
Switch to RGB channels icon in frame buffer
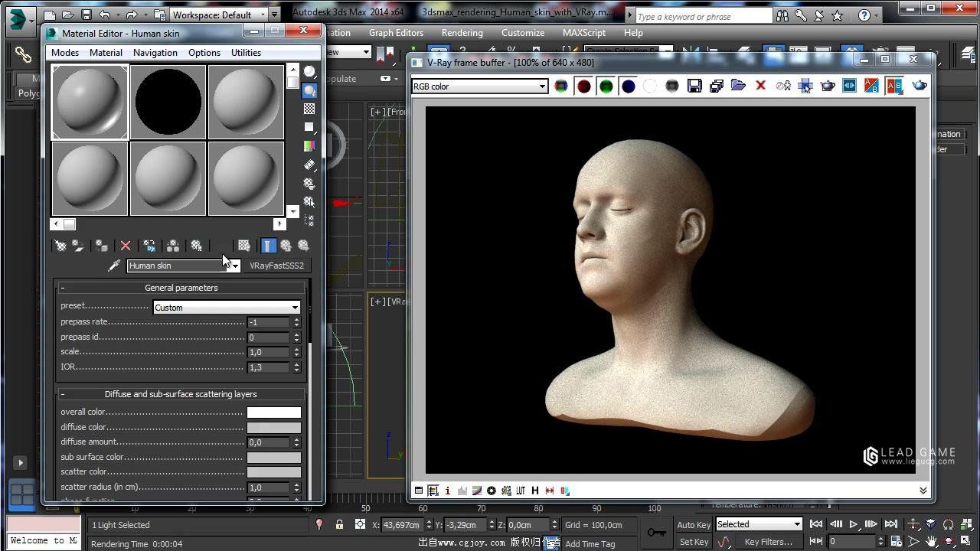(x=561, y=86)
